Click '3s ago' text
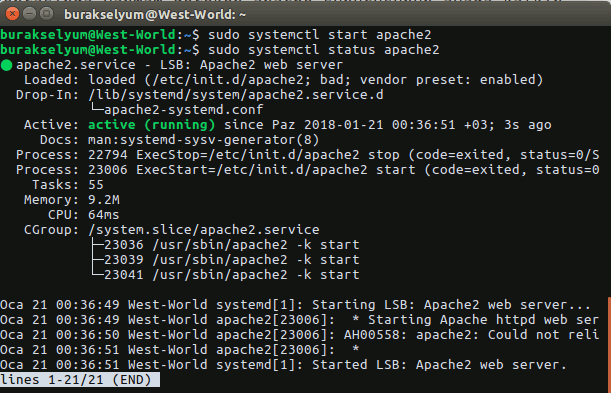 (528, 125)
